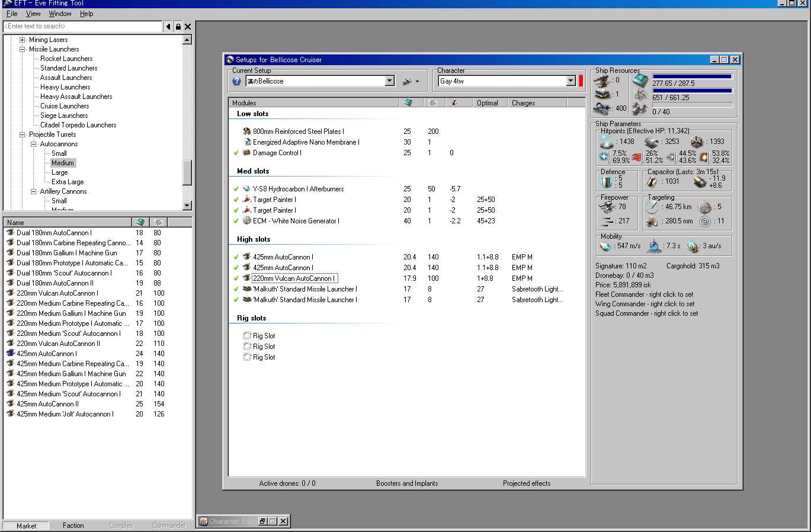Collapse the Autocannons tree node

(x=34, y=144)
